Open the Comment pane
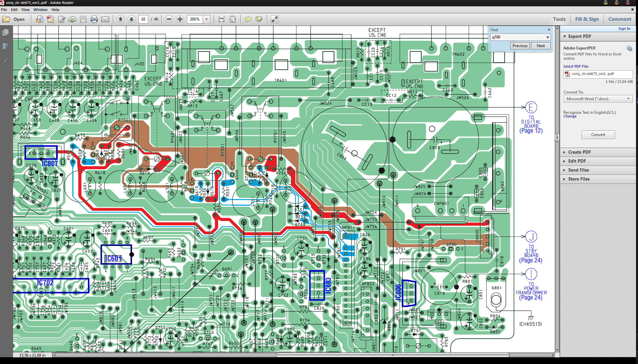638x364 pixels. (x=620, y=19)
